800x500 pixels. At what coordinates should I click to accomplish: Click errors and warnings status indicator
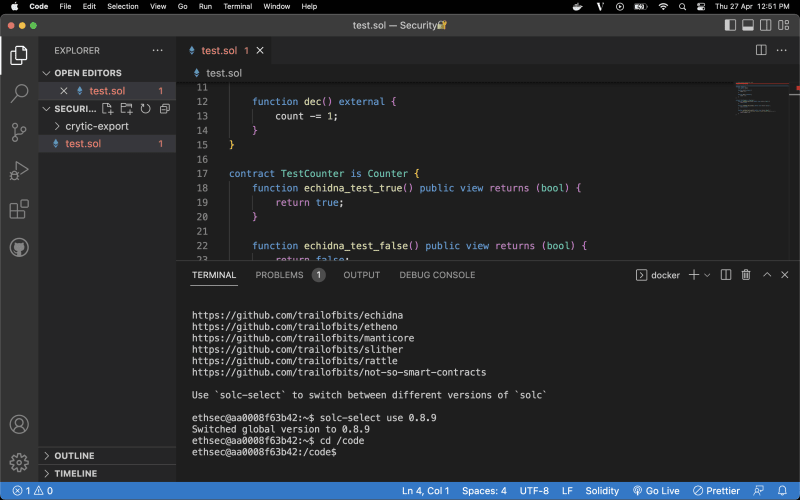pyautogui.click(x=33, y=491)
